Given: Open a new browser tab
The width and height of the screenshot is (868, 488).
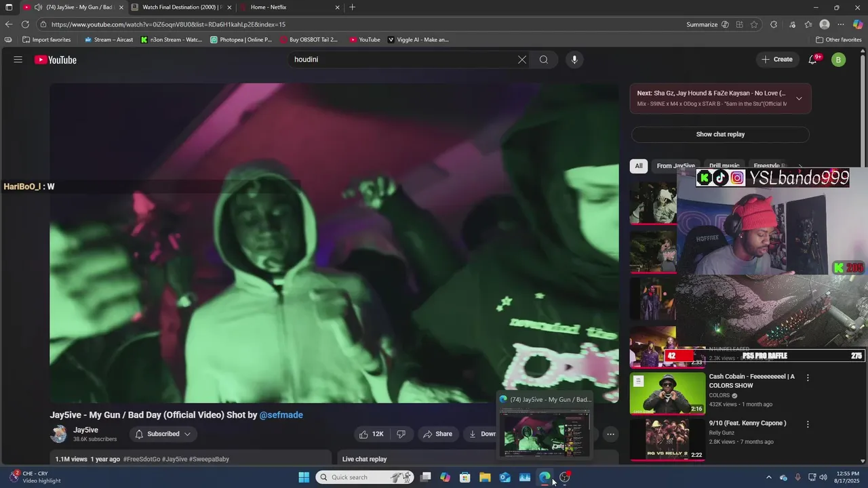Looking at the screenshot, I should point(352,7).
